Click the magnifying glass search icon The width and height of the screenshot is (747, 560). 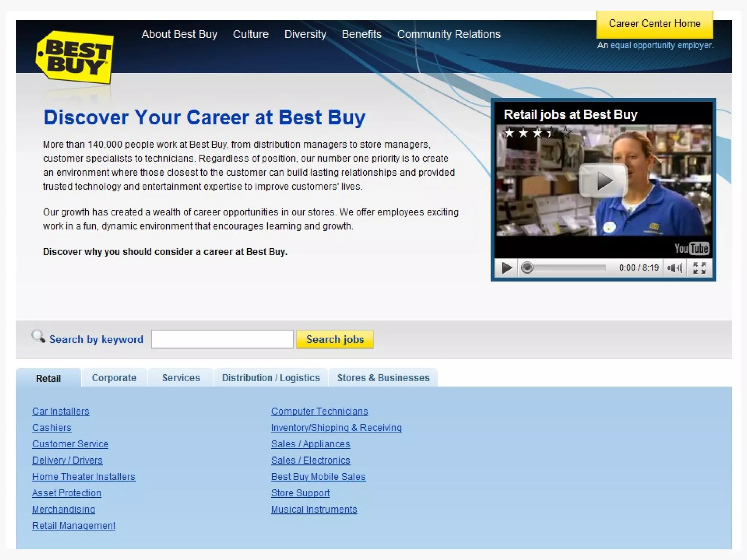[38, 337]
